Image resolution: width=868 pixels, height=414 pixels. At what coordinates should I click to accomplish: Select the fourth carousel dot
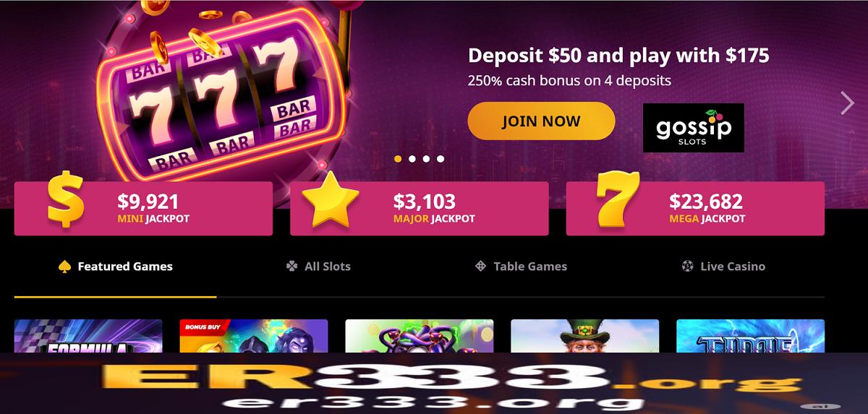point(441,158)
